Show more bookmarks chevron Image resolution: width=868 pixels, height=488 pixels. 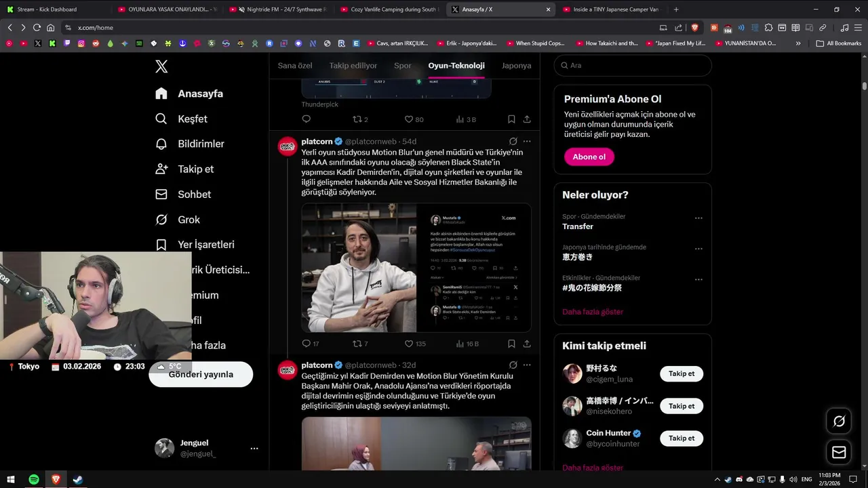click(798, 43)
